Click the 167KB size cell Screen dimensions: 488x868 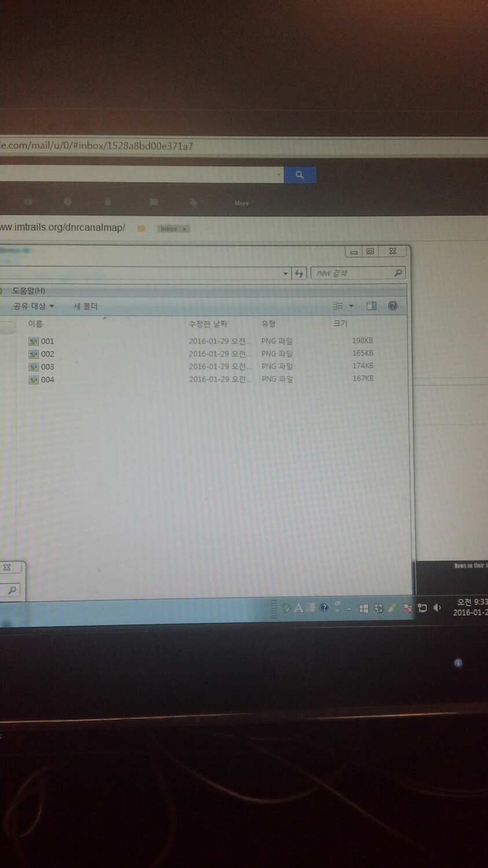tap(362, 378)
